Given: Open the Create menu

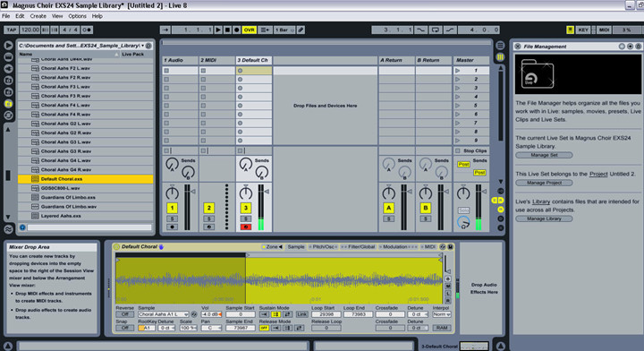Looking at the screenshot, I should 38,16.
